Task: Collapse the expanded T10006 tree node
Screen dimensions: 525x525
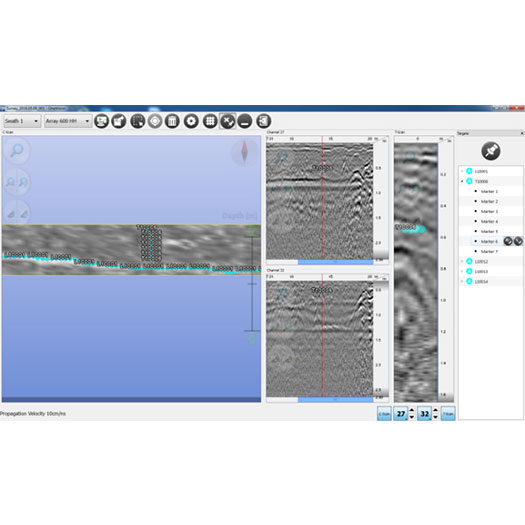Action: 462,181
